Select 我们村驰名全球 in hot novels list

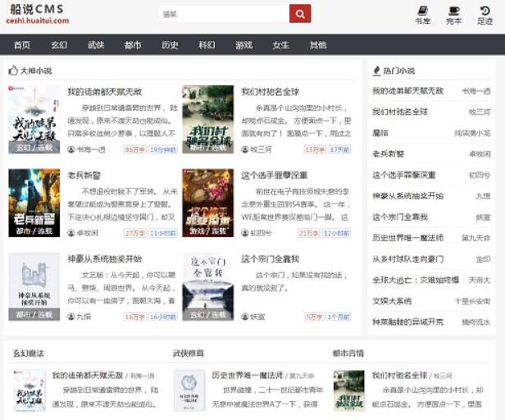[400, 112]
